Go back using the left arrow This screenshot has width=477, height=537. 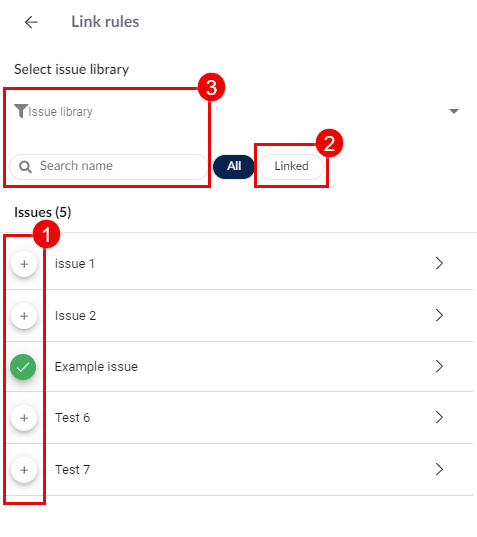[31, 23]
